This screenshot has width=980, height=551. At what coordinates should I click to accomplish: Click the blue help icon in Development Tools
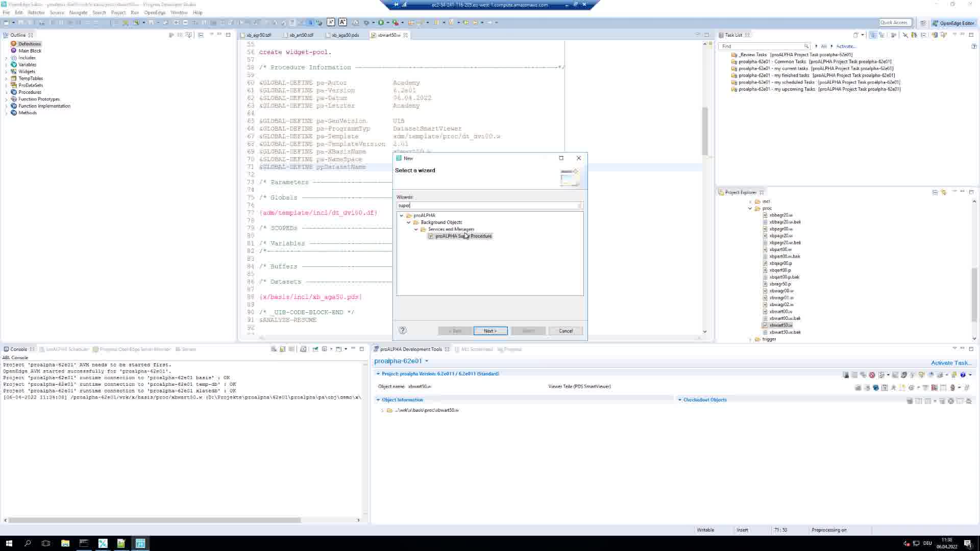(x=963, y=375)
